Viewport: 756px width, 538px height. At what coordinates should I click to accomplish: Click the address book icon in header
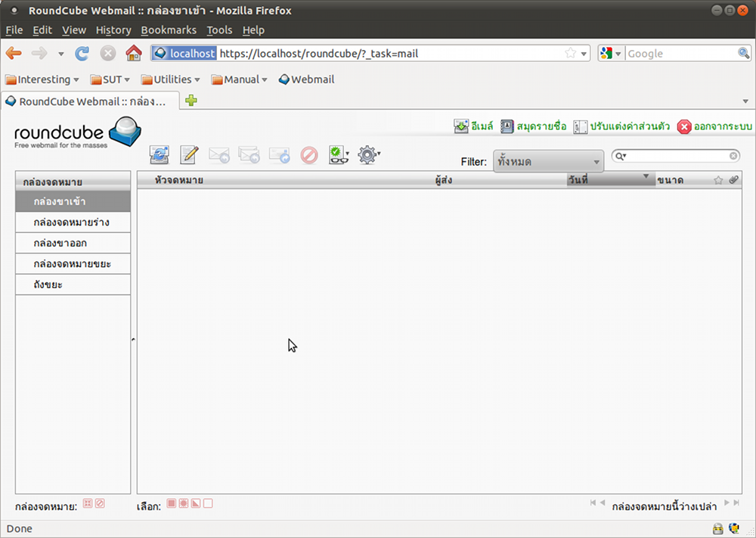tap(507, 126)
